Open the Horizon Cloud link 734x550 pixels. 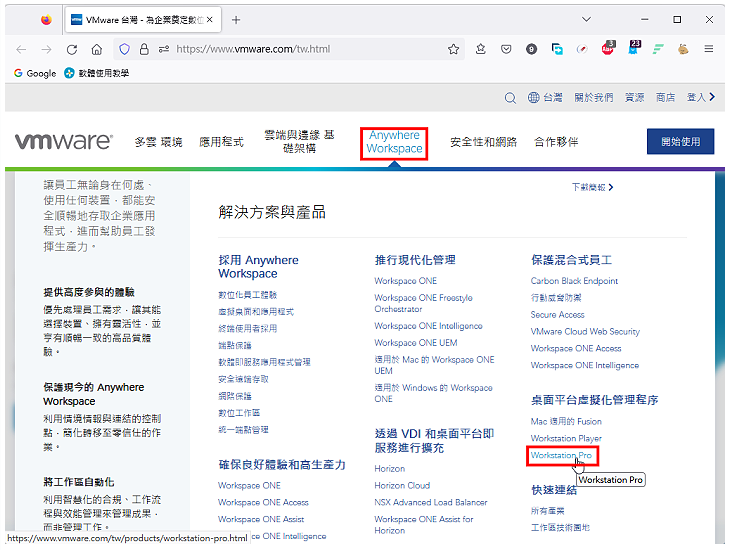[402, 485]
